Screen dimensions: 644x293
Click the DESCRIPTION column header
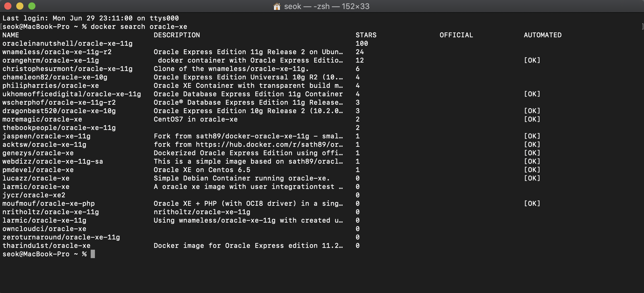(177, 35)
